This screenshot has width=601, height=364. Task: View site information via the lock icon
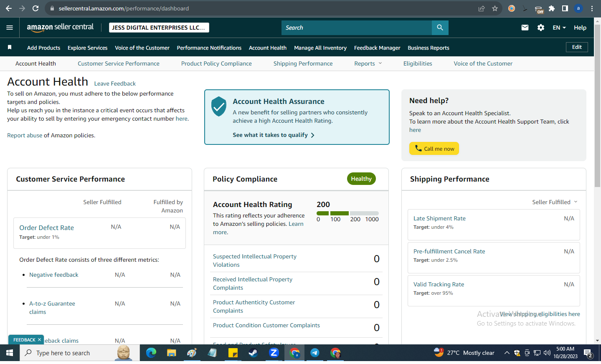[x=52, y=8]
